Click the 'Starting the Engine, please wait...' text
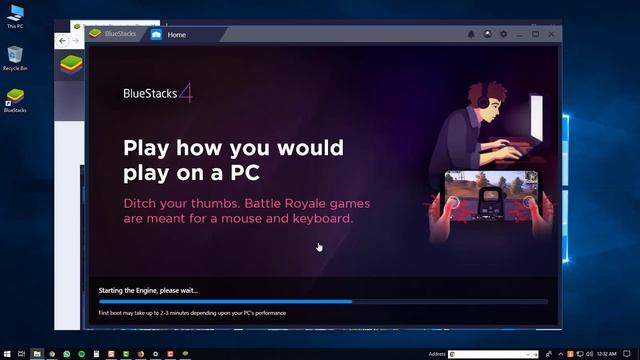Viewport: 640px width, 360px height. click(148, 291)
